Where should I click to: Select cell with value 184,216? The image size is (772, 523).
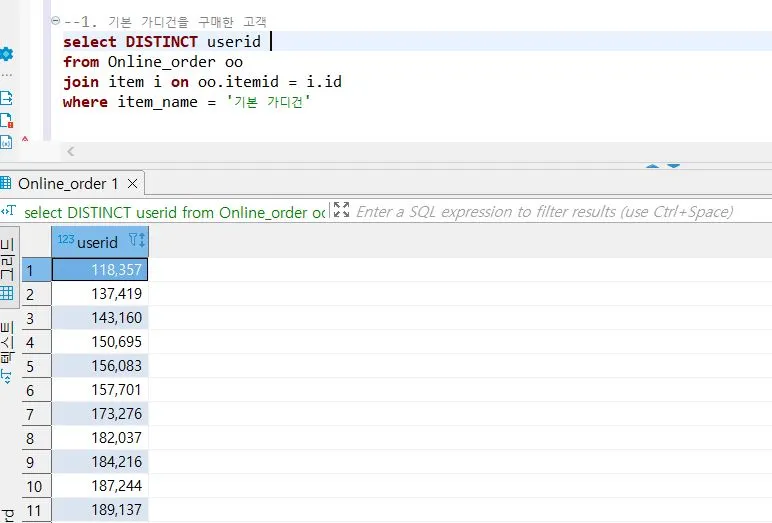[x=100, y=462]
